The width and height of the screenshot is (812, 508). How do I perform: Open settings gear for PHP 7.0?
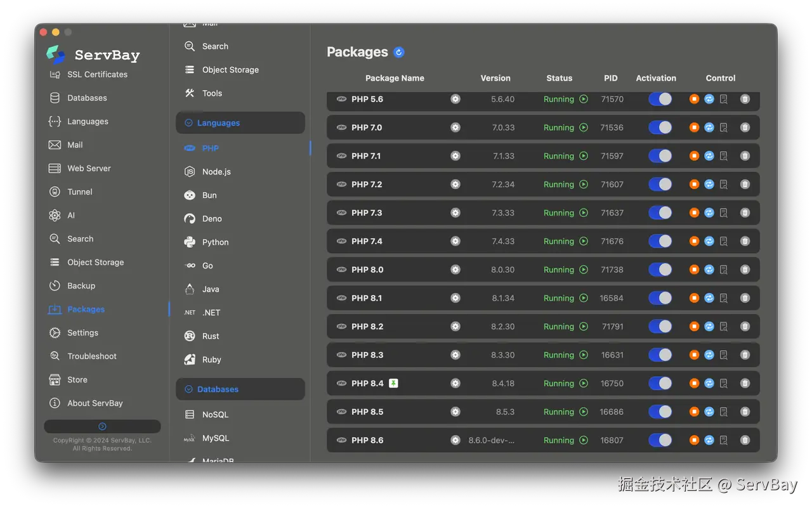(x=455, y=127)
